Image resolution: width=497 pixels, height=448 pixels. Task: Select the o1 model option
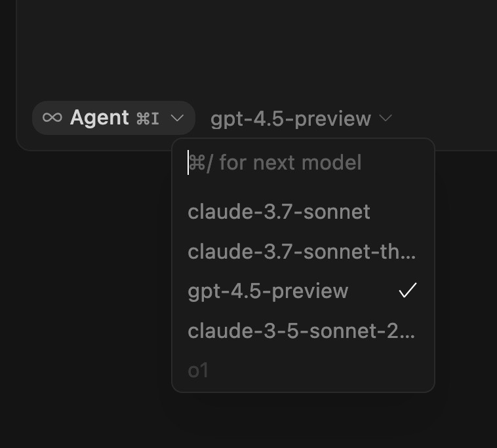pyautogui.click(x=198, y=371)
